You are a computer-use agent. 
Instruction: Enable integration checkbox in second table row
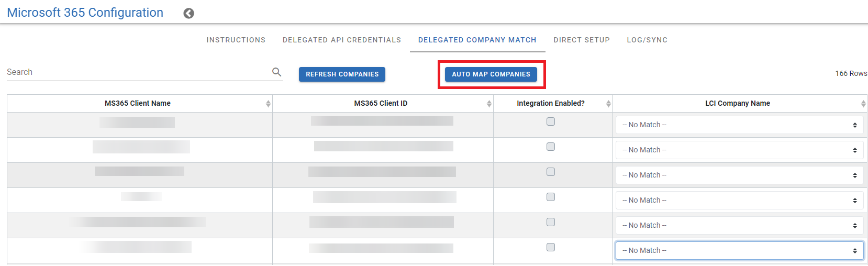pos(551,147)
